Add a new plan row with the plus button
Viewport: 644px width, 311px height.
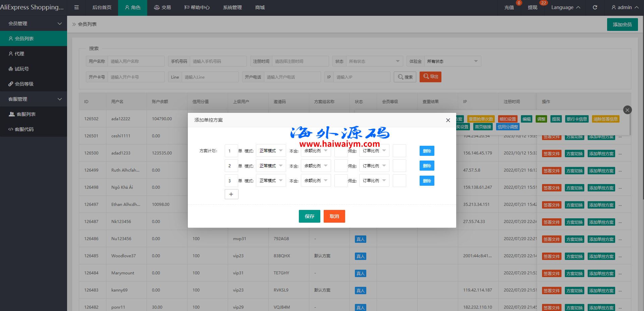pos(231,194)
